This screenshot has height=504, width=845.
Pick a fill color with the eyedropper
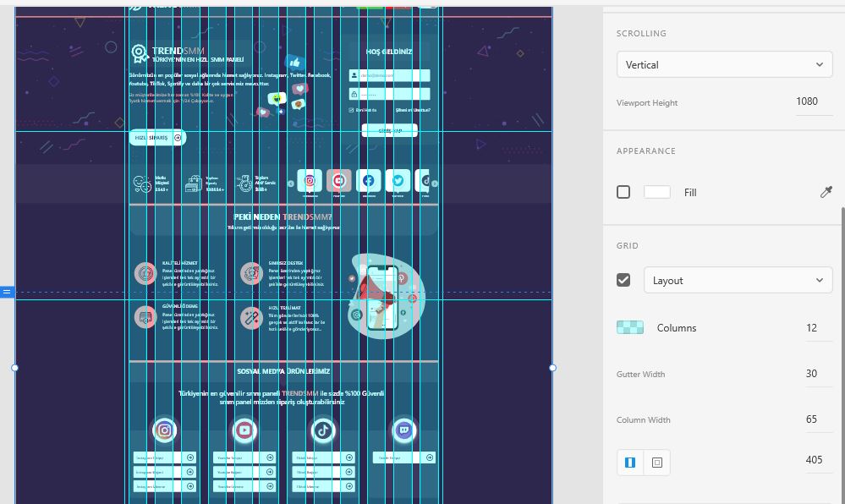click(826, 193)
